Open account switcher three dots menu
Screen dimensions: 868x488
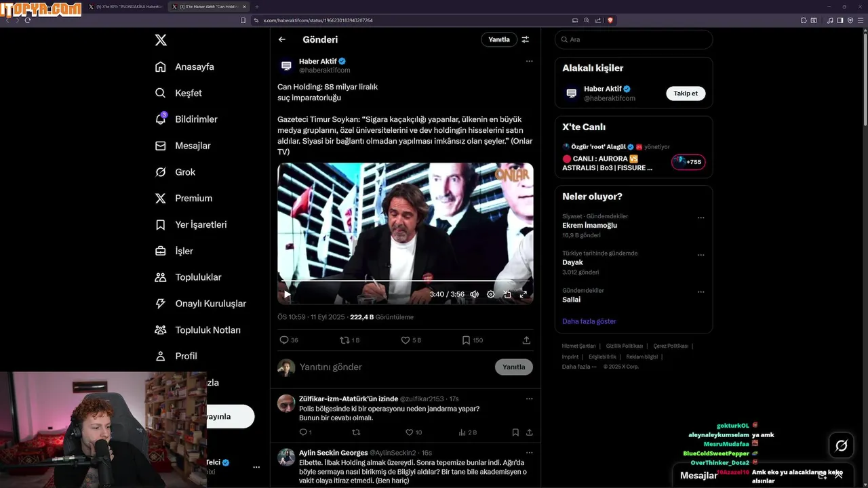pos(256,467)
